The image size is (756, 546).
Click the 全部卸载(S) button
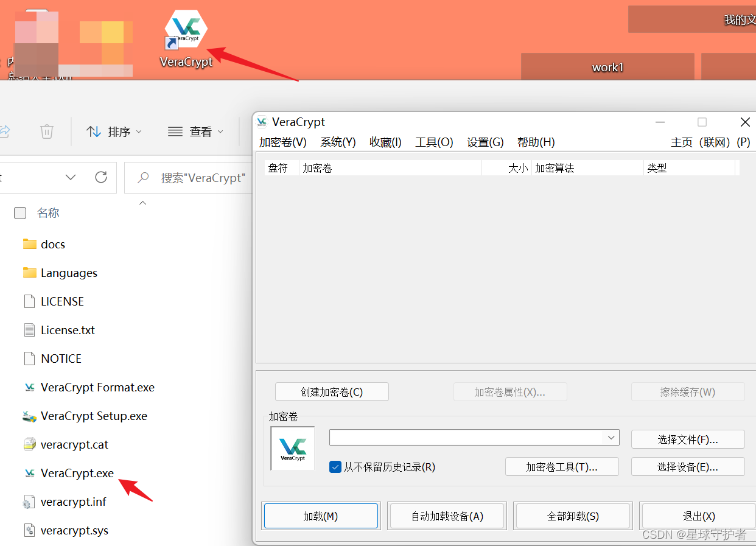point(573,516)
